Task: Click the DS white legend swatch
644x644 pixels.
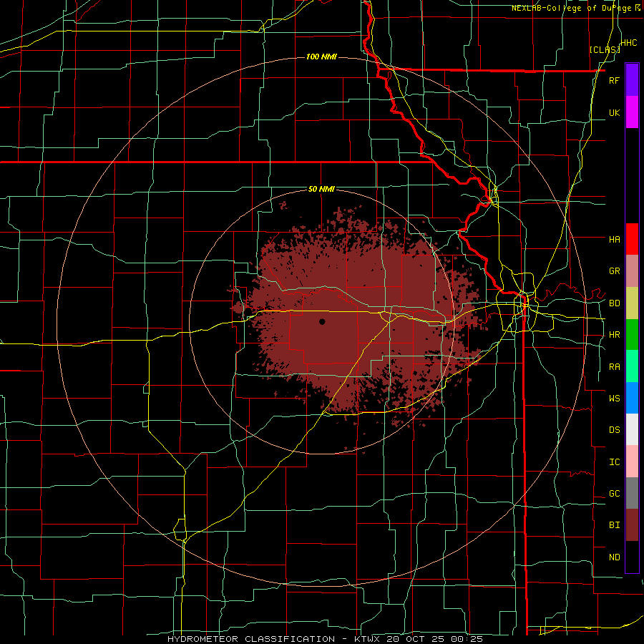Action: point(632,429)
